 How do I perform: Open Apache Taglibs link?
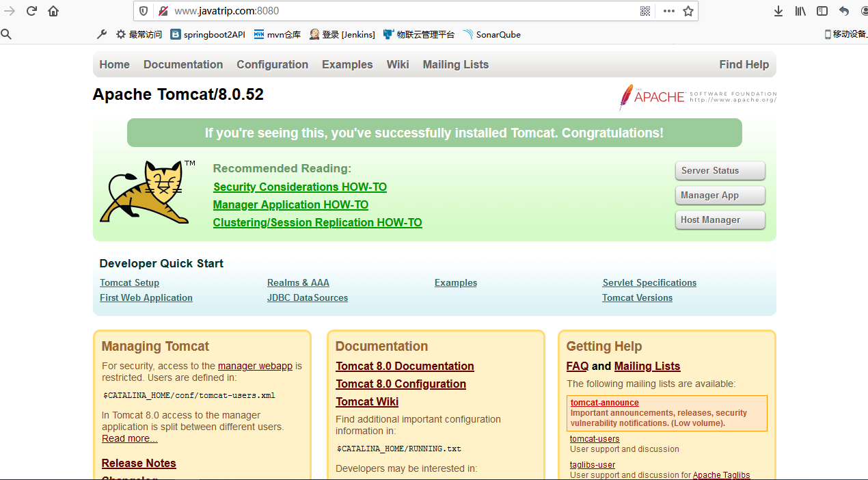pos(721,475)
